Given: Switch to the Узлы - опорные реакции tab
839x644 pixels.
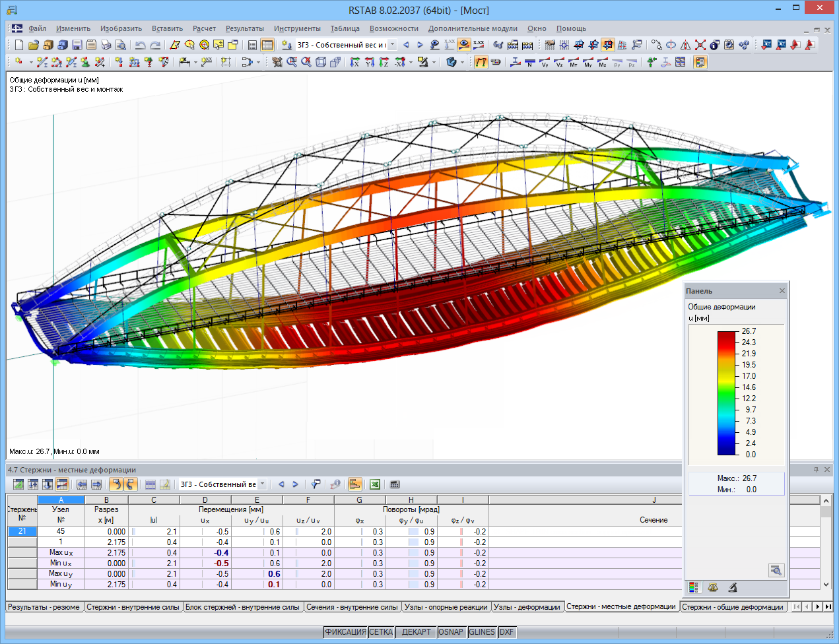Looking at the screenshot, I should click(446, 607).
